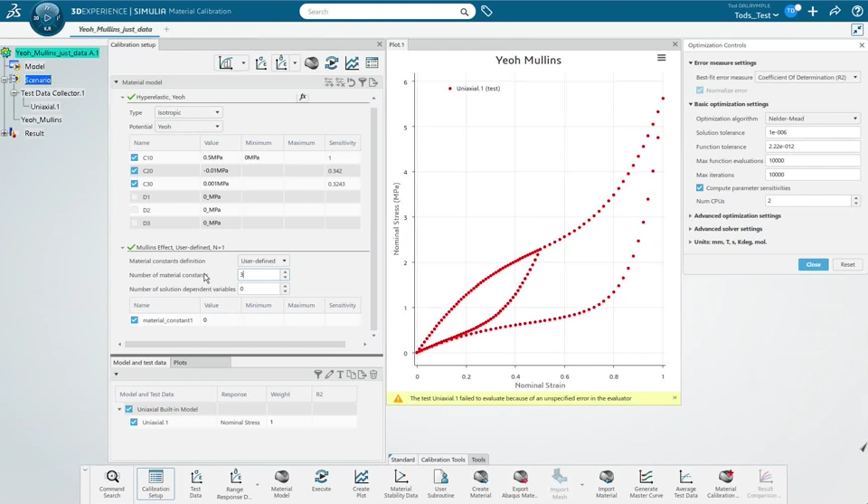The width and height of the screenshot is (868, 504).
Task: Open Import Material in the action bar
Action: (606, 483)
